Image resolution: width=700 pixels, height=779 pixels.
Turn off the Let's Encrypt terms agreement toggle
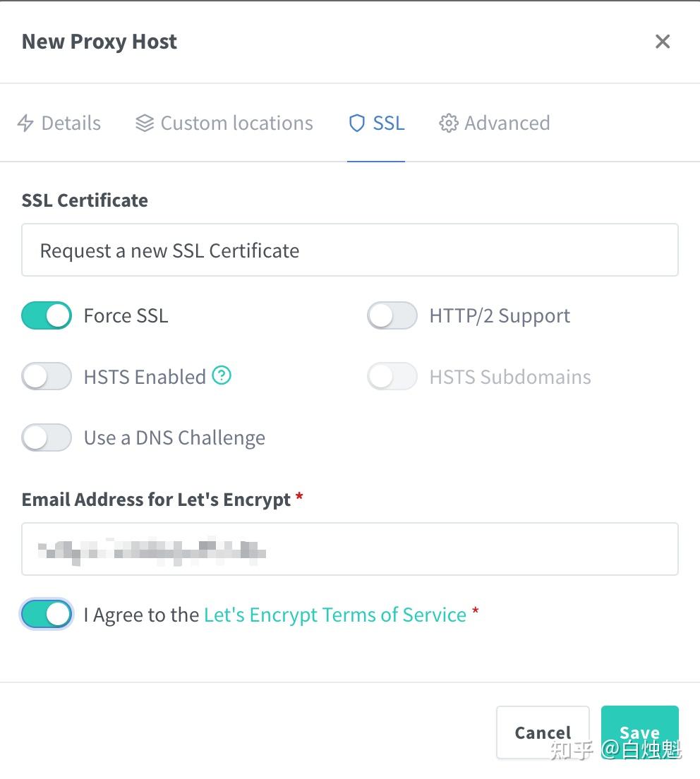46,614
